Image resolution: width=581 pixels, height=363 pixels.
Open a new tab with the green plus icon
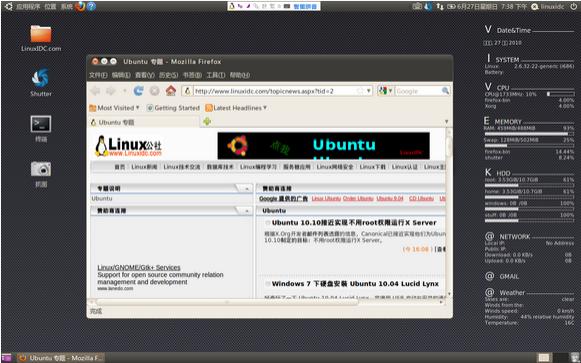click(207, 121)
